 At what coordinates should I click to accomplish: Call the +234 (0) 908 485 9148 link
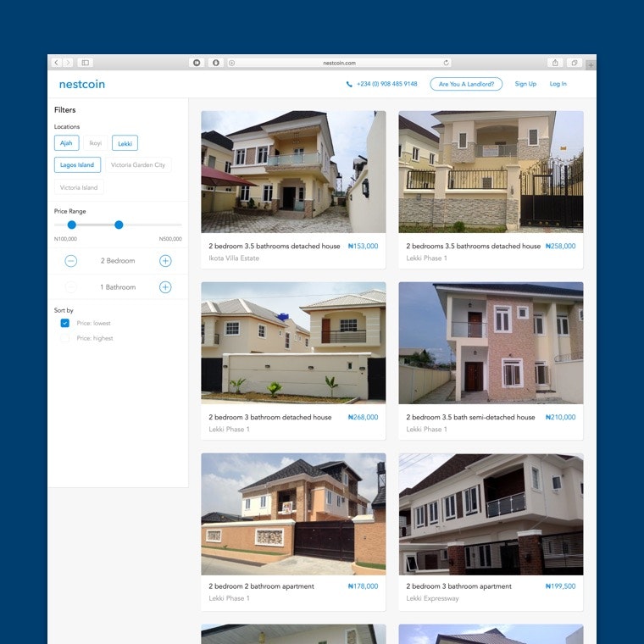[387, 84]
